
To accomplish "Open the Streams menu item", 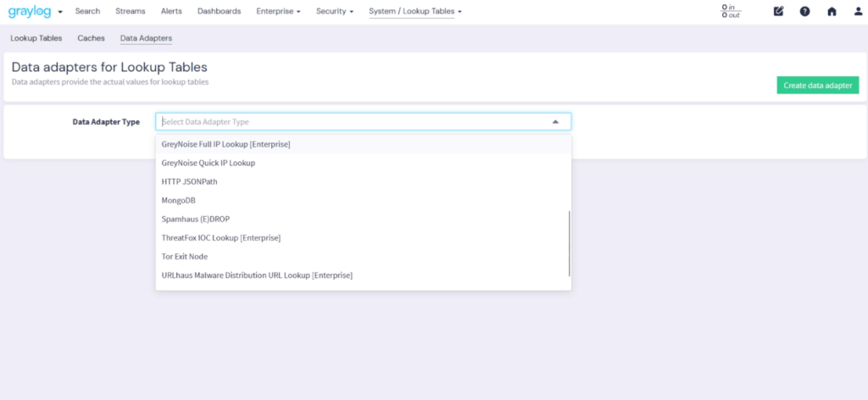I will pyautogui.click(x=130, y=11).
